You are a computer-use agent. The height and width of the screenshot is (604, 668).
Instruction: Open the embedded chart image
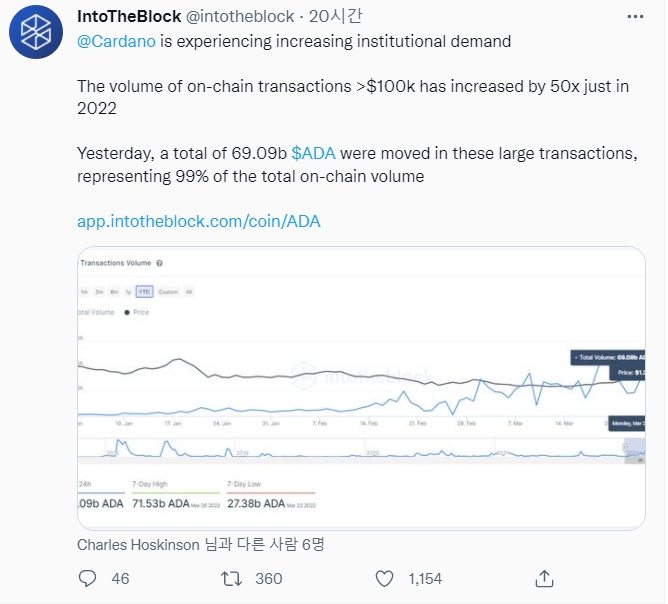coord(360,380)
